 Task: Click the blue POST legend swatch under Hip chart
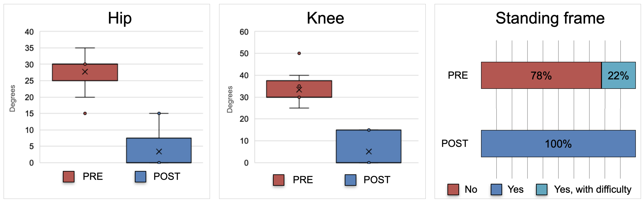140,177
